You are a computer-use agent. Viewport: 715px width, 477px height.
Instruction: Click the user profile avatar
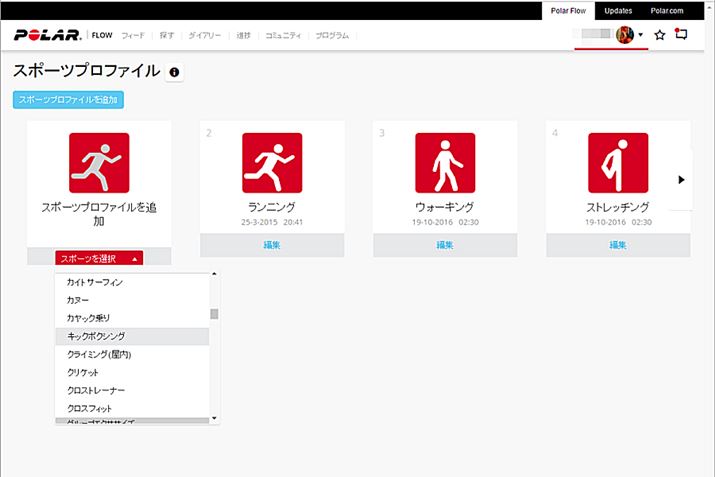coord(626,35)
